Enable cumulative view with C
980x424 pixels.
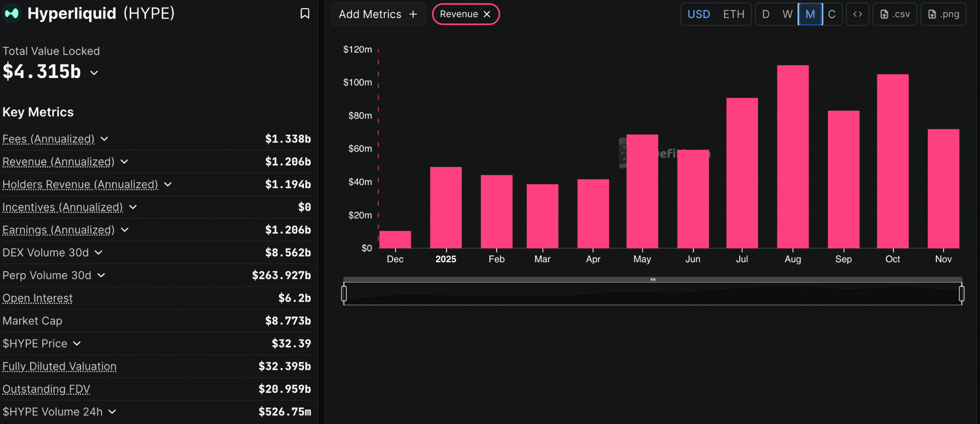[x=832, y=14]
